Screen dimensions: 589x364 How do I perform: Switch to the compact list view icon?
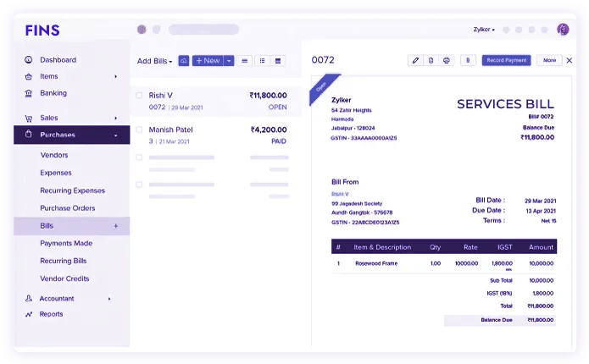coord(262,61)
